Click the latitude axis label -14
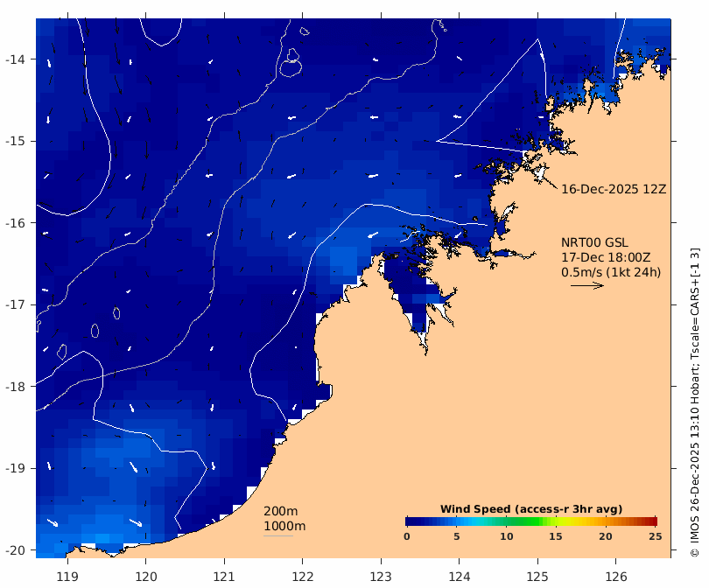709x588 pixels. (15, 59)
